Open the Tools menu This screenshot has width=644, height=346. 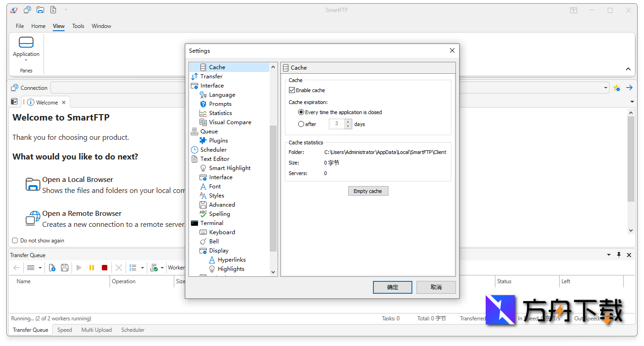pos(78,26)
